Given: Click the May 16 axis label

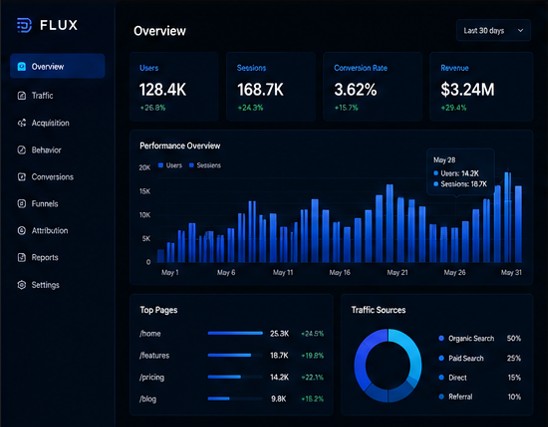Looking at the screenshot, I should tap(340, 272).
